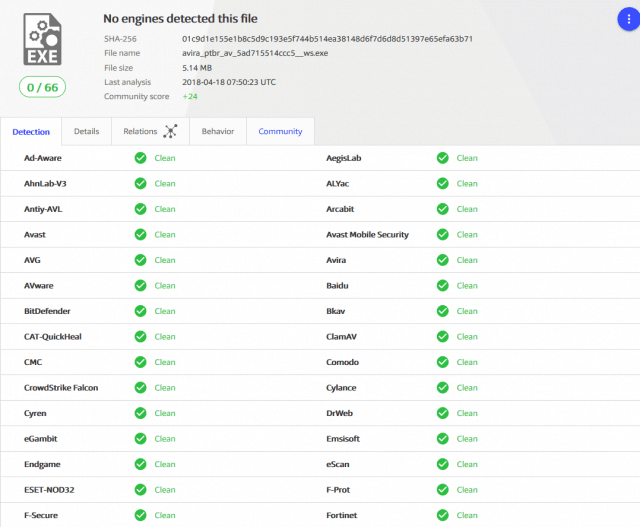Click the Clean result for Avira

[x=467, y=260]
